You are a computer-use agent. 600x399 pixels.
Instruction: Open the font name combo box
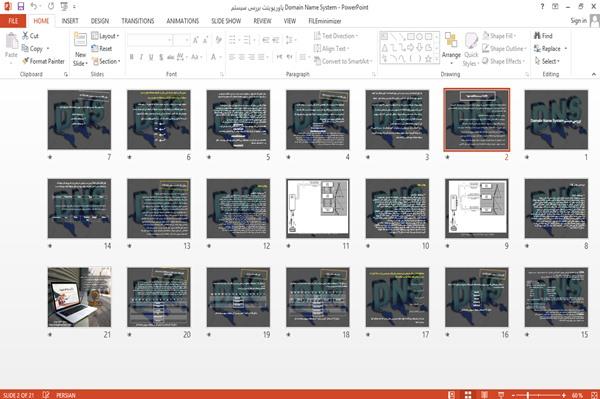(x=150, y=40)
